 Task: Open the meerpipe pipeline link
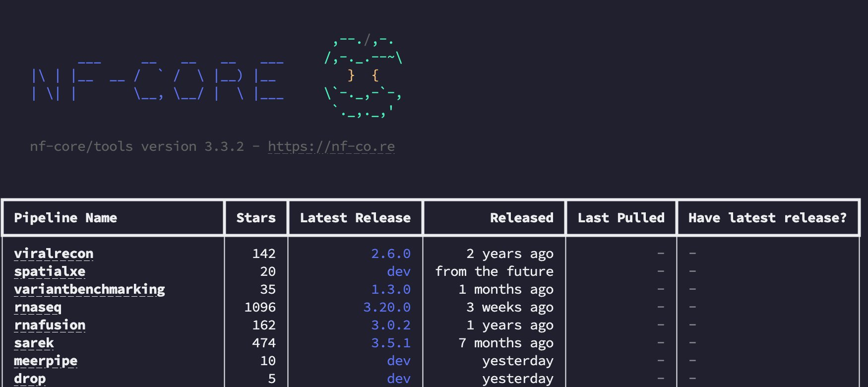pyautogui.click(x=46, y=361)
